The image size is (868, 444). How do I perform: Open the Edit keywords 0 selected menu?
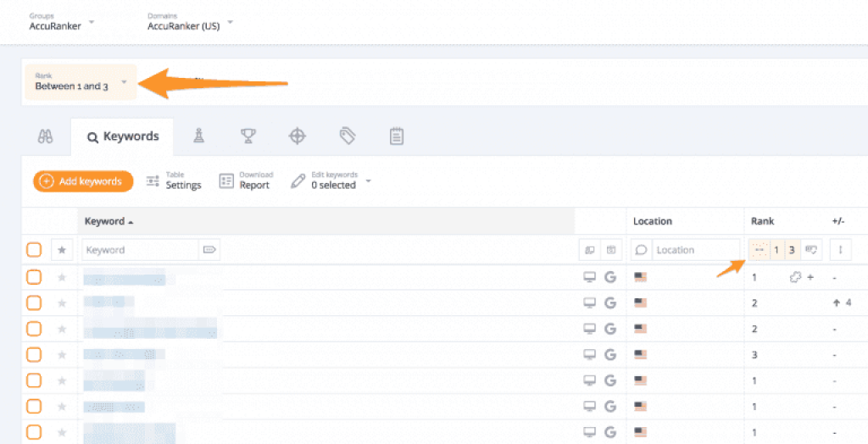pos(331,180)
